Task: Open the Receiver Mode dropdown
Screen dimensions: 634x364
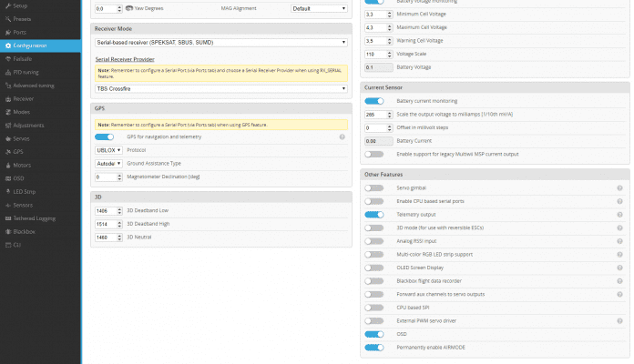Action: click(221, 42)
